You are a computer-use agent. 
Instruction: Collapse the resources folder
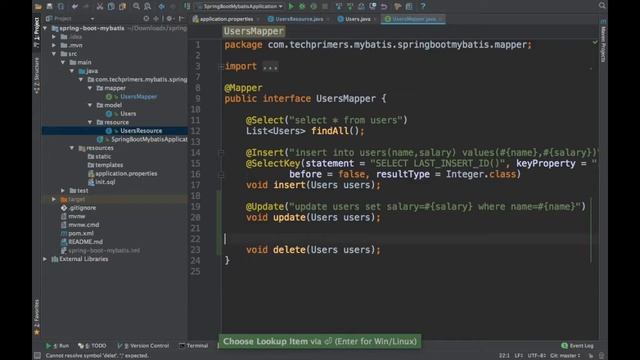[x=72, y=148]
